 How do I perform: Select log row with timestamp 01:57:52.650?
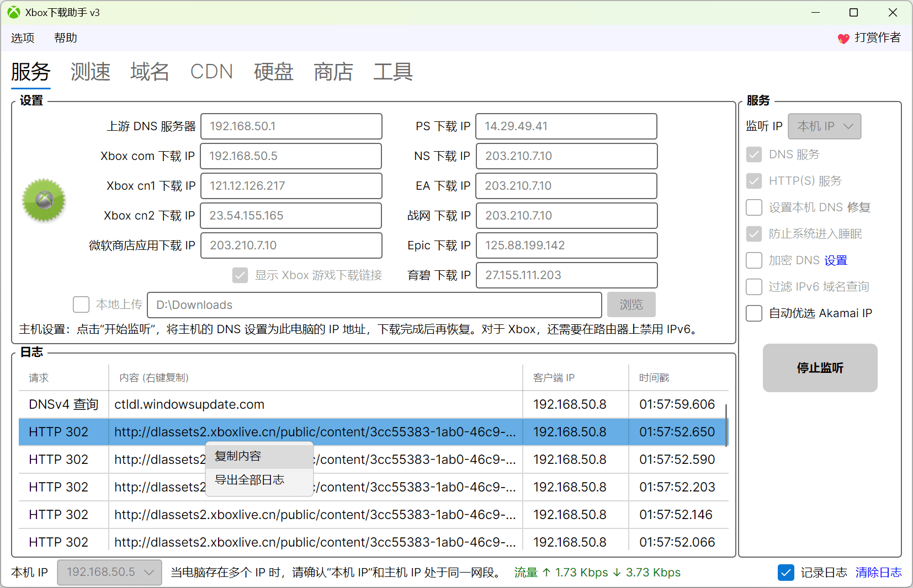pyautogui.click(x=373, y=432)
